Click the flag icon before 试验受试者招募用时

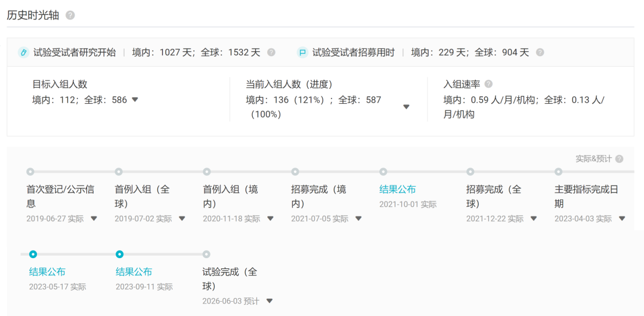pos(302,52)
